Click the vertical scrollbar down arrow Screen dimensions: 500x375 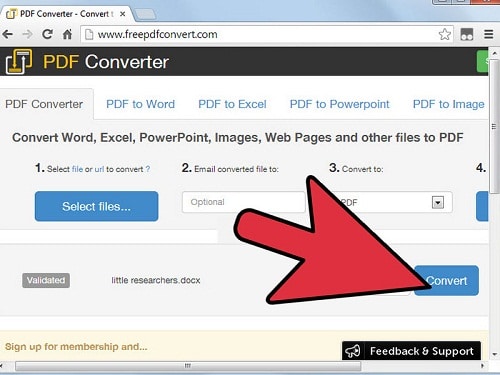pyautogui.click(x=494, y=354)
